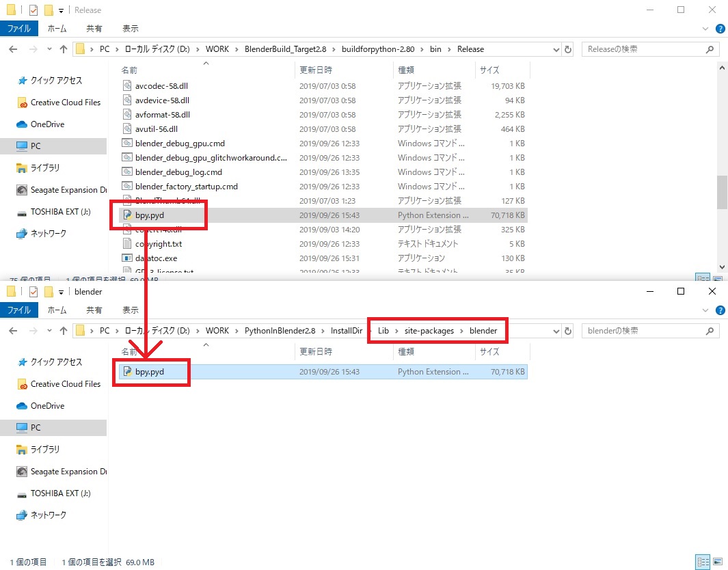Screen dimensions: 728x570
Task: Open Creative Cloud Files in blender sidebar
Action: 59,384
